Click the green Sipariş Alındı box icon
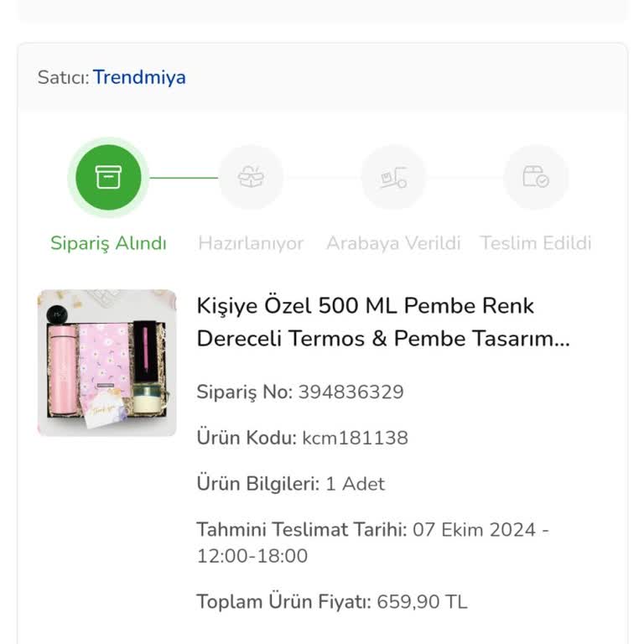The image size is (644, 644). [108, 177]
